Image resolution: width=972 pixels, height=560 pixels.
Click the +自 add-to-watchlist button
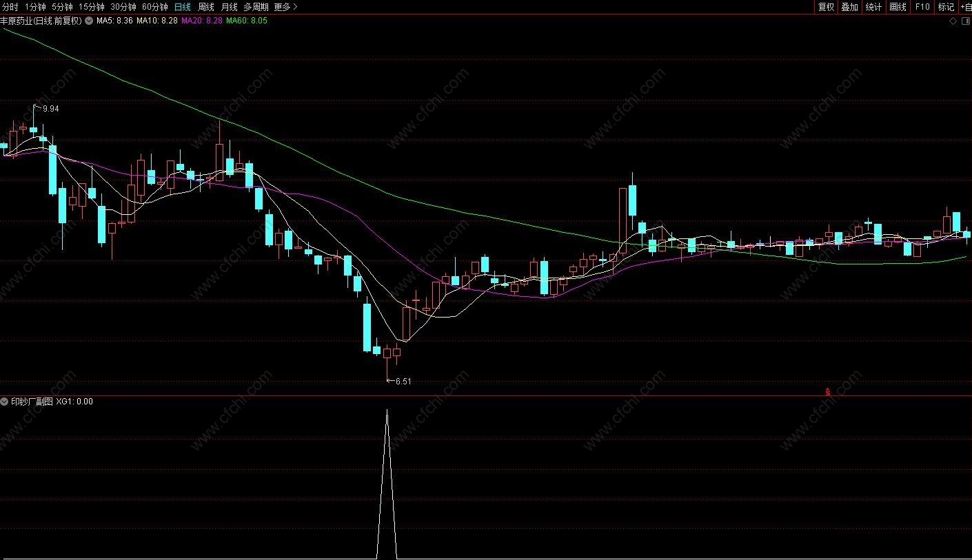[965, 7]
